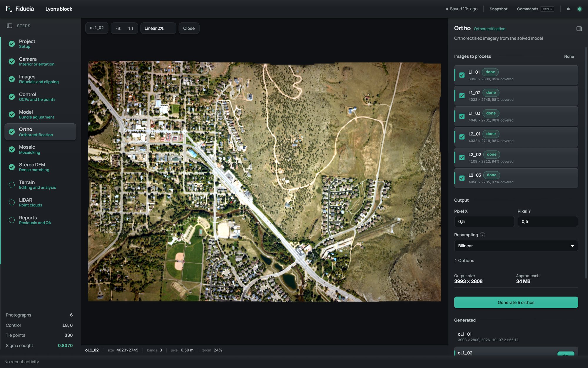Open the Reports Residuals and QA step
588x368 pixels.
click(40, 220)
